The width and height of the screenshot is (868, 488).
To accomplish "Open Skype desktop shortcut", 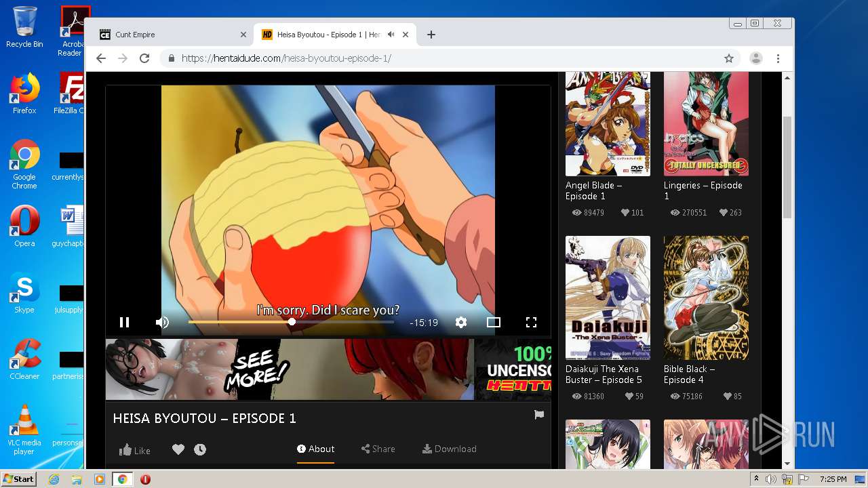I will click(x=24, y=294).
